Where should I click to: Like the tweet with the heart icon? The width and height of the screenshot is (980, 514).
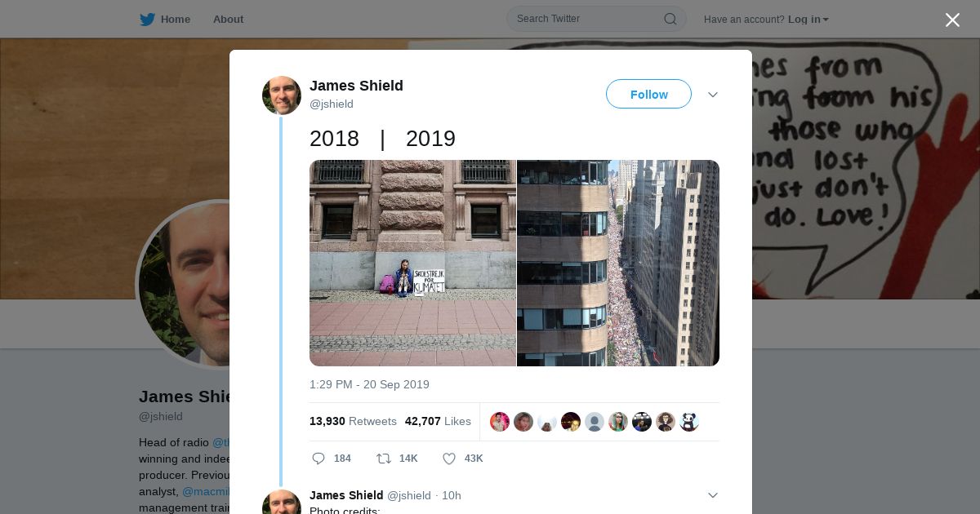coord(448,459)
